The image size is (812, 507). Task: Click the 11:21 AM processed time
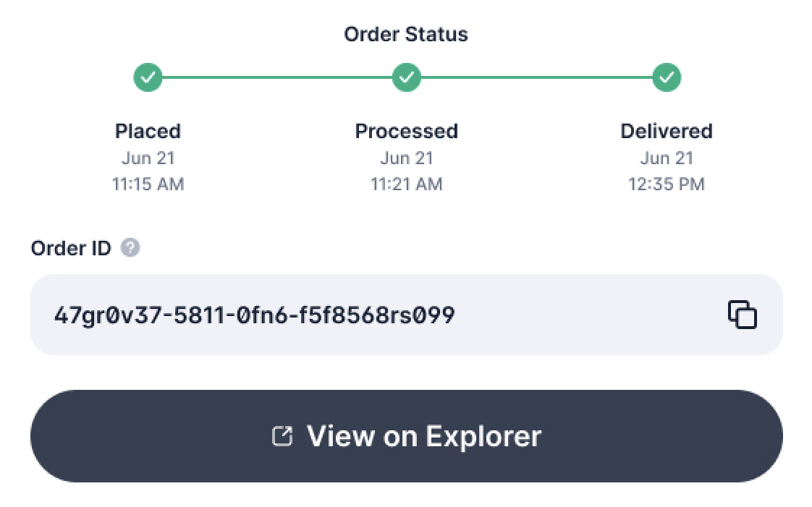[407, 184]
